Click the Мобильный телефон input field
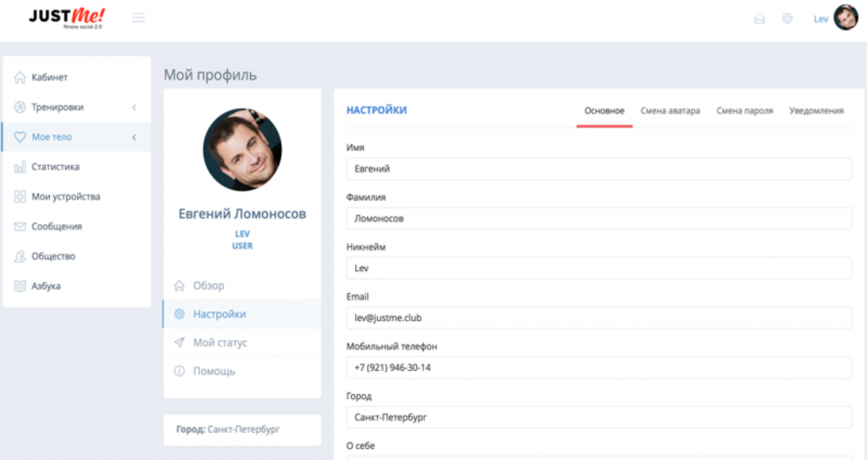The image size is (868, 460). coord(599,368)
